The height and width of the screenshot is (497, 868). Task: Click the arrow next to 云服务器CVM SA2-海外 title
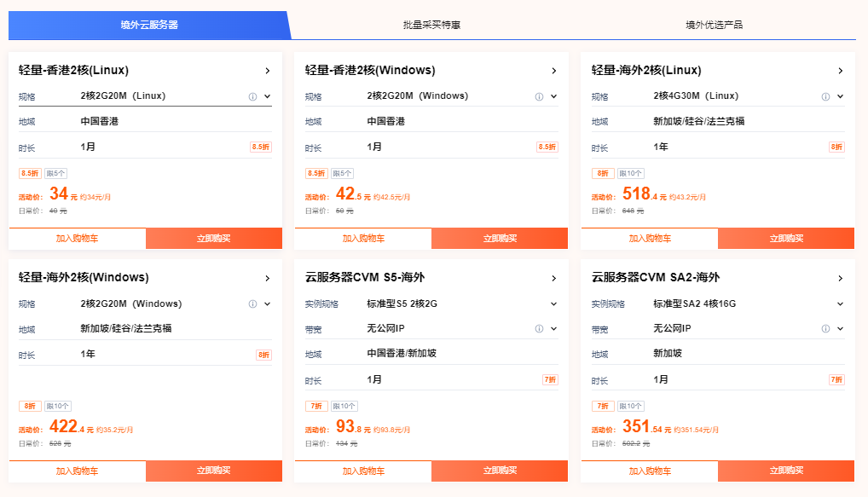(x=841, y=279)
